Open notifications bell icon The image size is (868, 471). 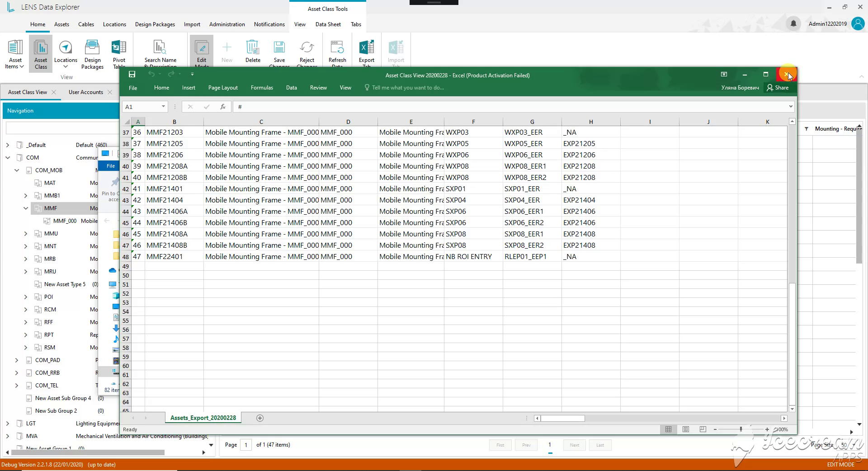[x=793, y=24]
